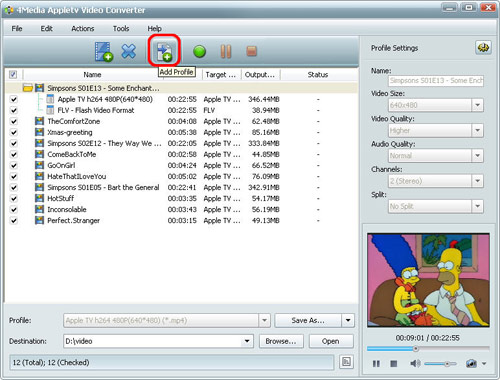Expand the Profile combo box arrow
This screenshot has height=380, width=500.
pos(264,320)
